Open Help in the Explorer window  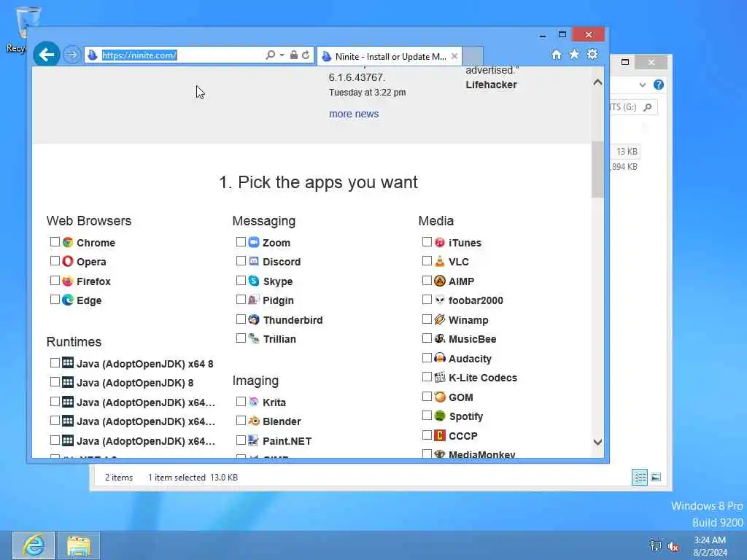point(659,85)
